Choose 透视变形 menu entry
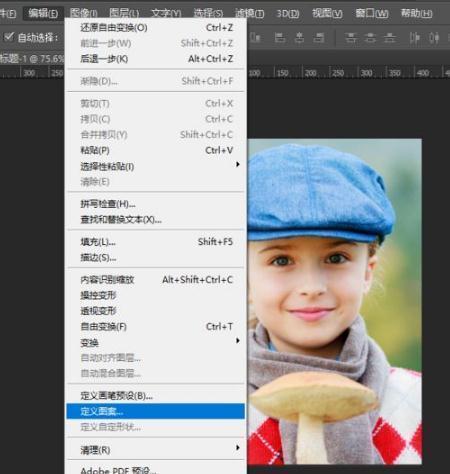Viewport: 450px width, 474px height. click(x=156, y=311)
